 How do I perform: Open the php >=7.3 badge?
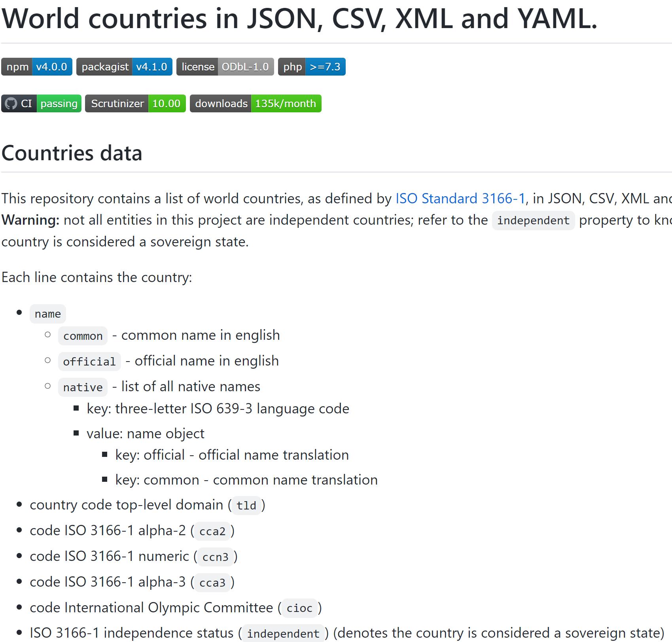tap(312, 67)
